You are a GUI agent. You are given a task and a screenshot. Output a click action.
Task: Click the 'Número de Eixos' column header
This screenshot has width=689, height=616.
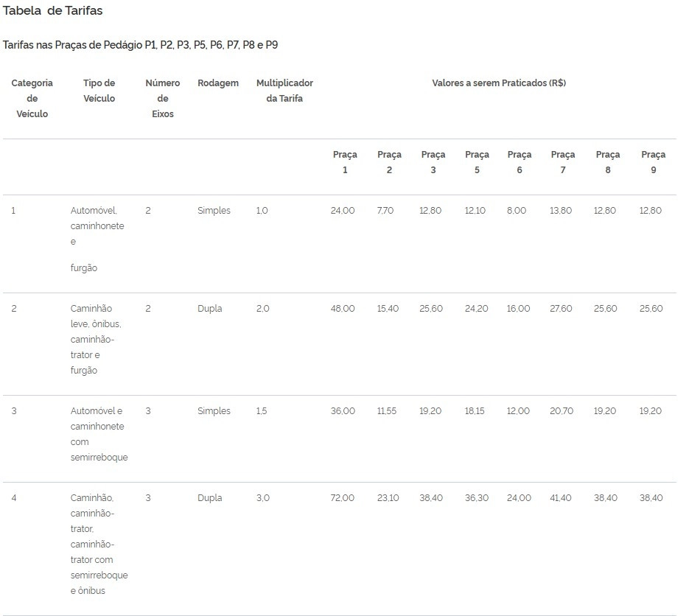[x=163, y=99]
